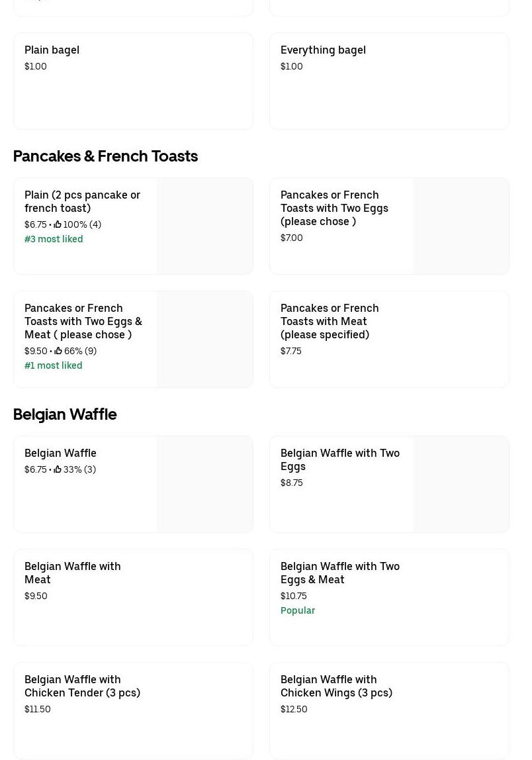Click the Pancakes & French Toasts heading
Screen dimensions: 532x760
click(x=105, y=156)
